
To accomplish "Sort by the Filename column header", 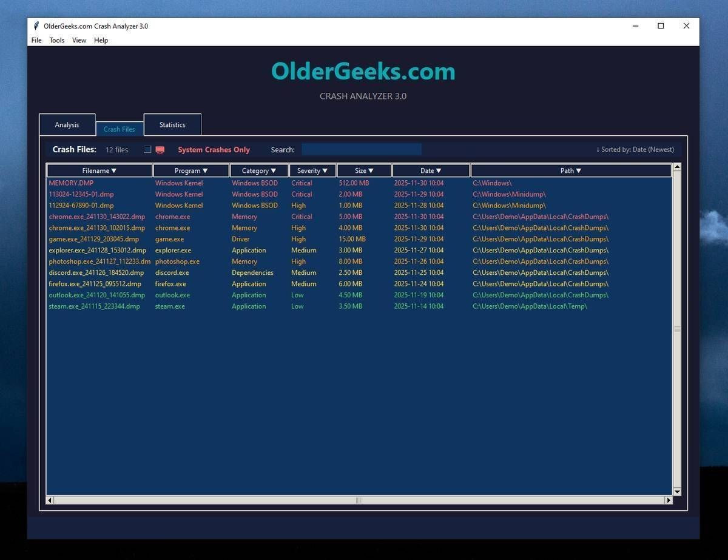I will click(x=99, y=170).
